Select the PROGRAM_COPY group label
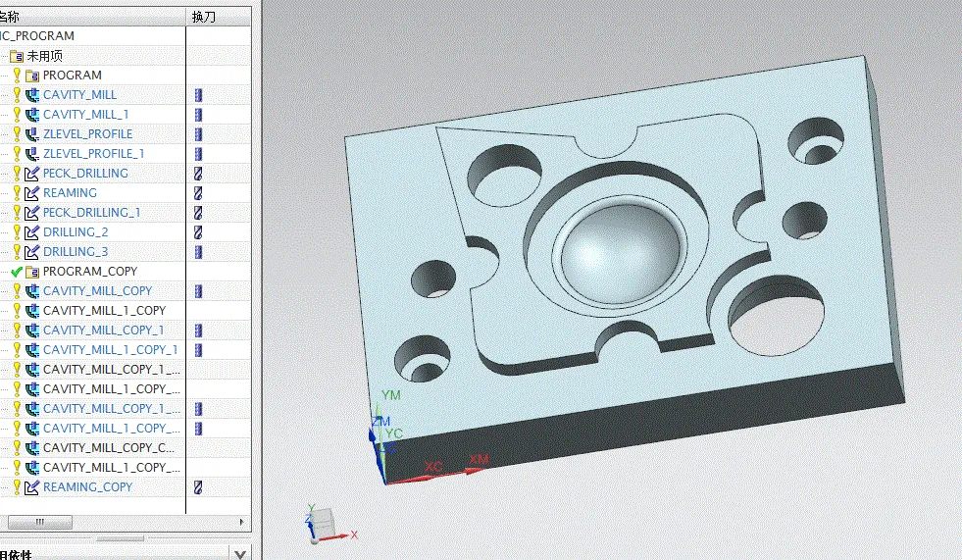Screen dimensions: 962x560 point(90,272)
